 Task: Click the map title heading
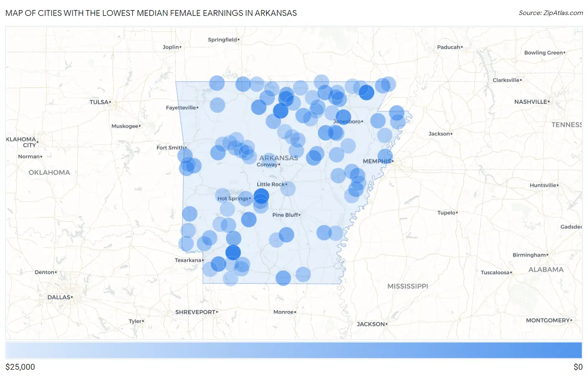(x=151, y=13)
